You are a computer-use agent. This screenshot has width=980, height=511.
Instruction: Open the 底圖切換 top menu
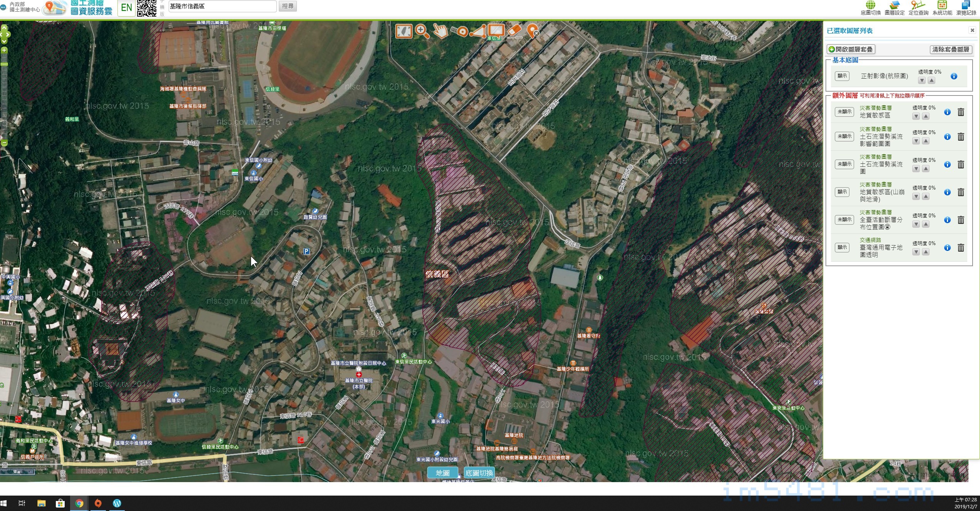tap(871, 8)
